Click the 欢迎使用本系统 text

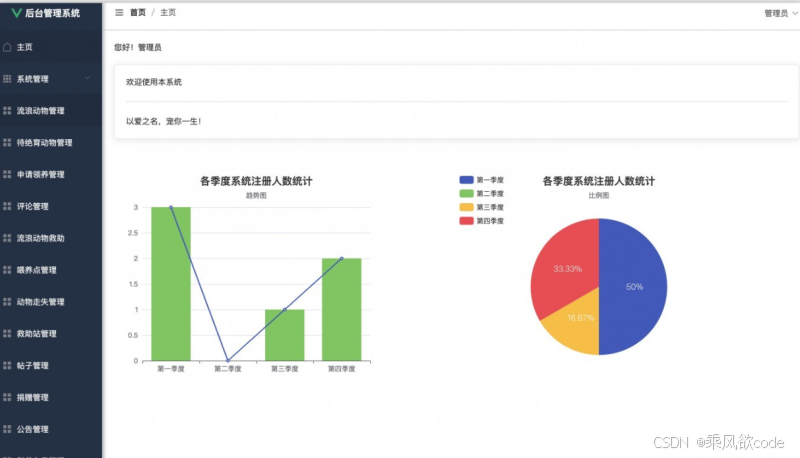[x=154, y=82]
